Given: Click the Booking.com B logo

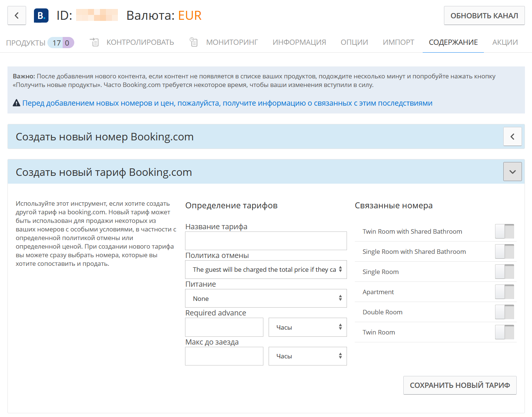Looking at the screenshot, I should click(41, 16).
